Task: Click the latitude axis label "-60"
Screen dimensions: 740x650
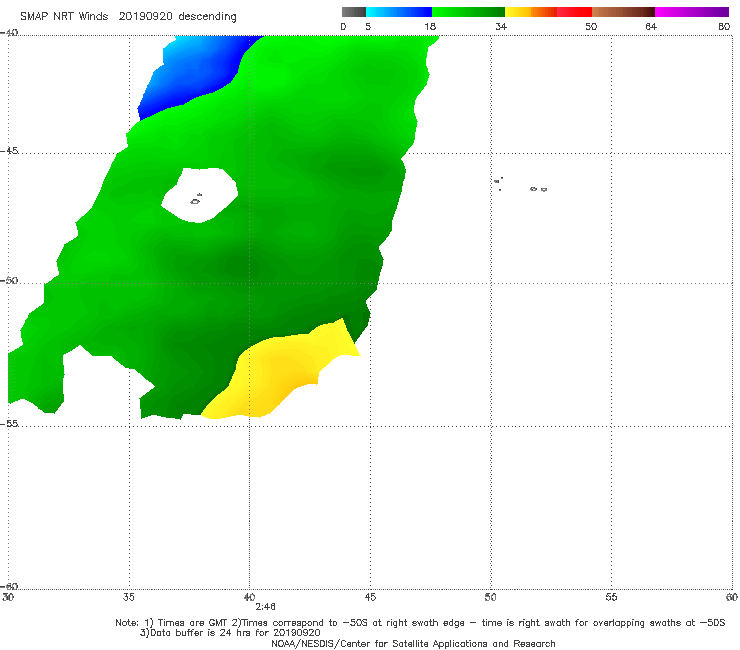Action: (x=9, y=586)
